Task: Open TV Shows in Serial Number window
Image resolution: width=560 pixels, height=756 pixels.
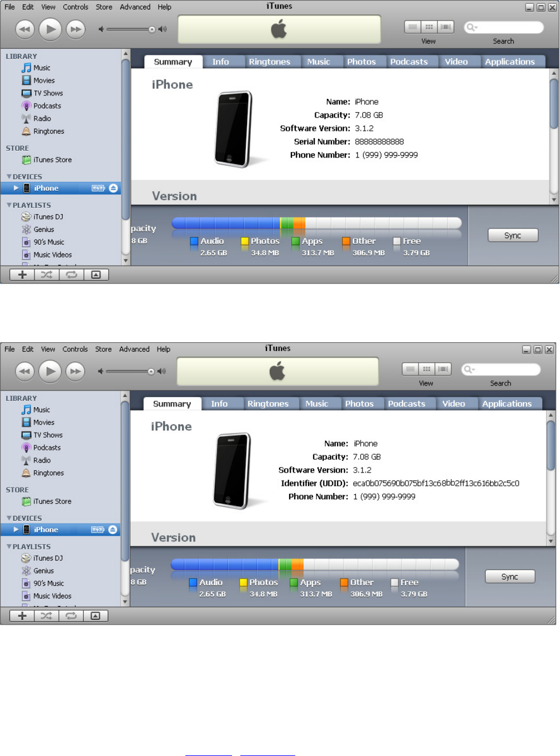Action: coord(48,93)
